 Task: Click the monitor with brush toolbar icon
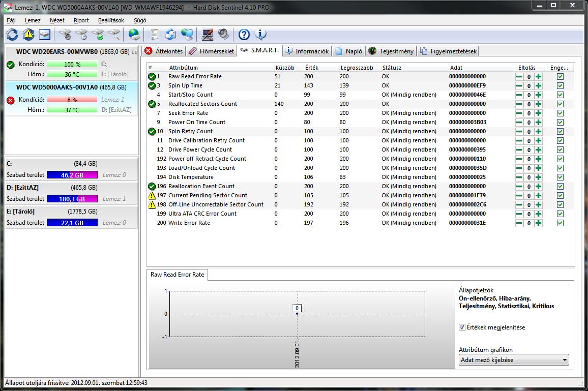pos(208,35)
